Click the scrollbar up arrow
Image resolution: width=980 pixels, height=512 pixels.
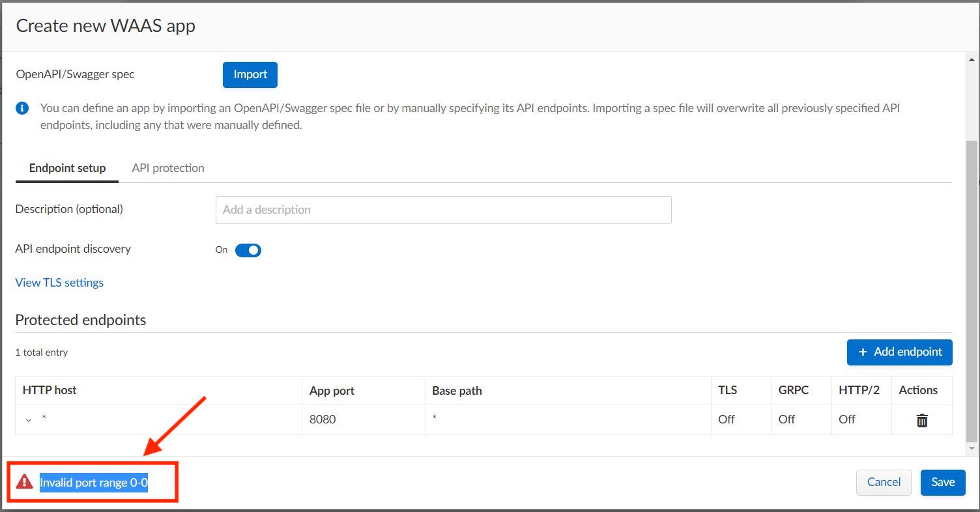(x=972, y=59)
